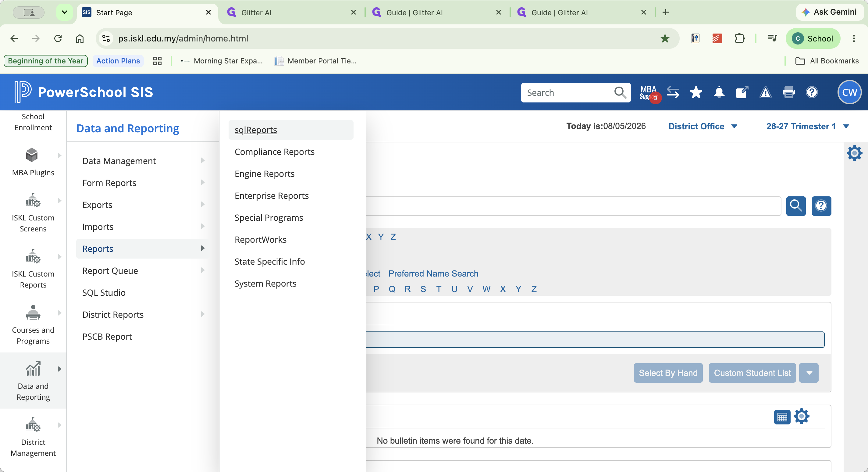Open the print queue printer icon
The width and height of the screenshot is (868, 472).
tap(788, 92)
